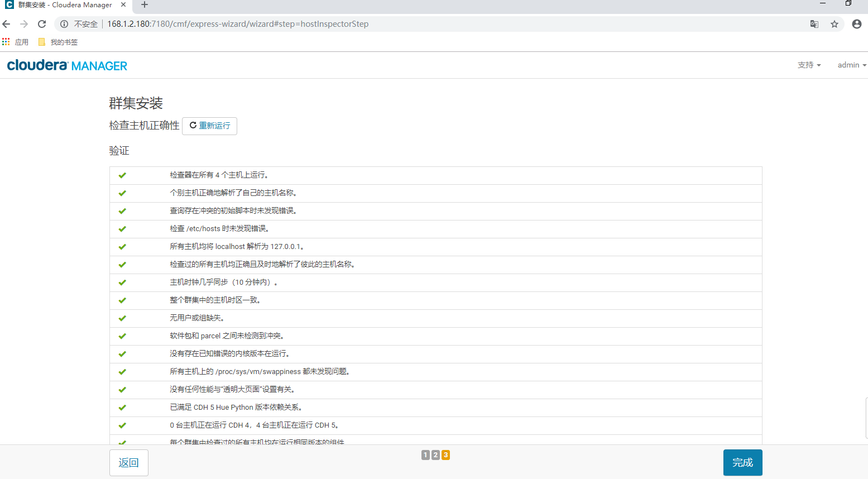Open the Chrome profile avatar icon
Viewport: 868px width, 479px height.
[x=857, y=24]
